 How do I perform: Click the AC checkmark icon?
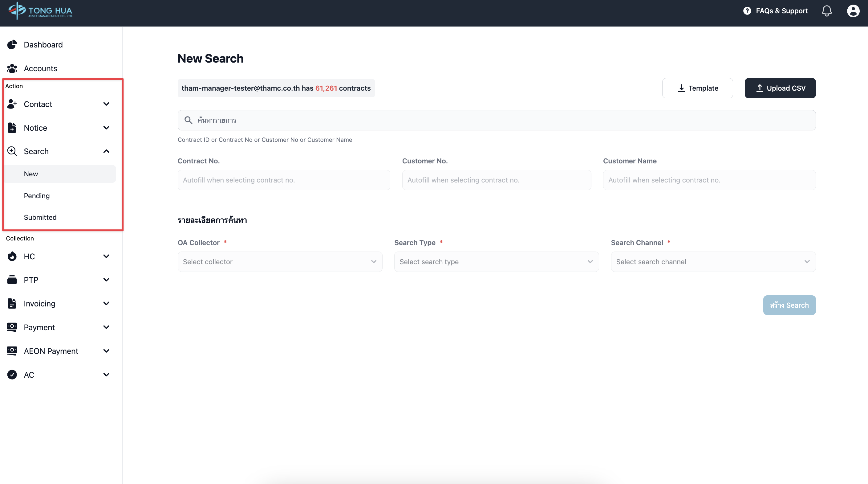[x=12, y=375]
